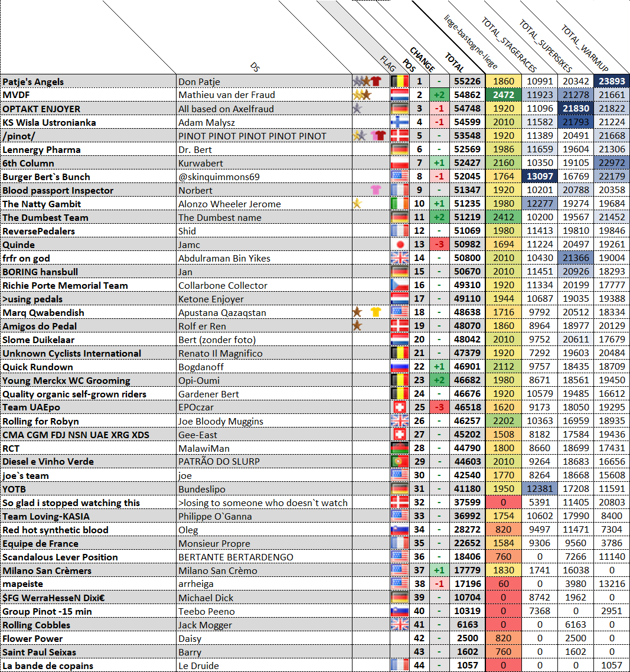Click the red jersey icon beside Don Patje
The image size is (630, 672).
click(x=376, y=81)
